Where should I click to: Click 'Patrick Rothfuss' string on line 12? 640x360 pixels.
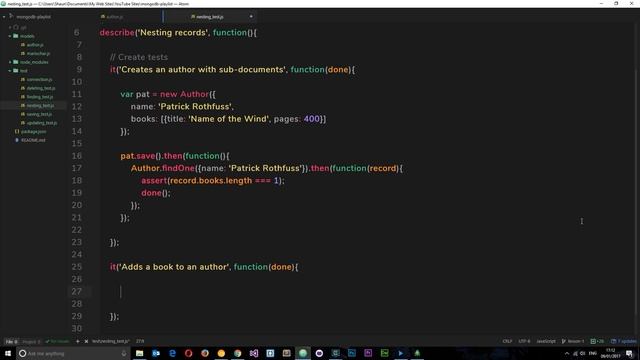195,107
